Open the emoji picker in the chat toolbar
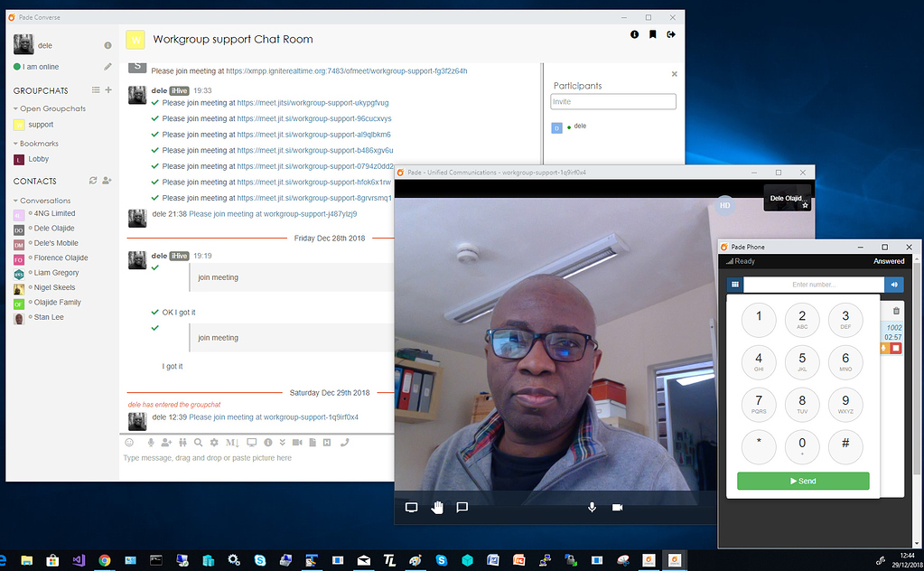Image resolution: width=924 pixels, height=571 pixels. click(129, 443)
